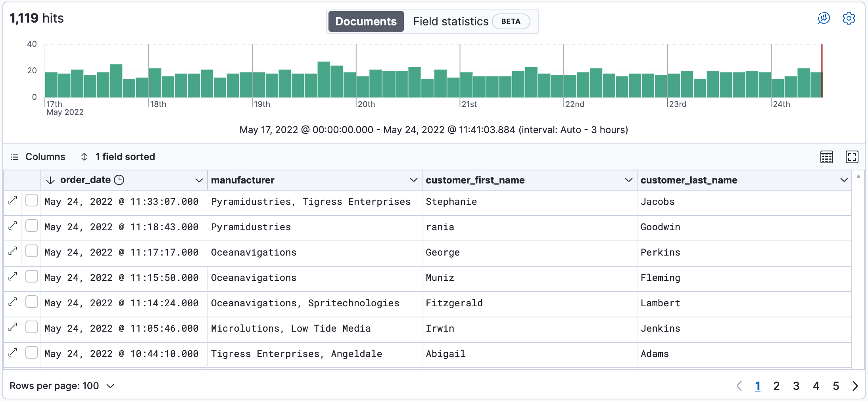Image resolution: width=868 pixels, height=401 pixels.
Task: Open histogram settings via gear icon
Action: 849,18
